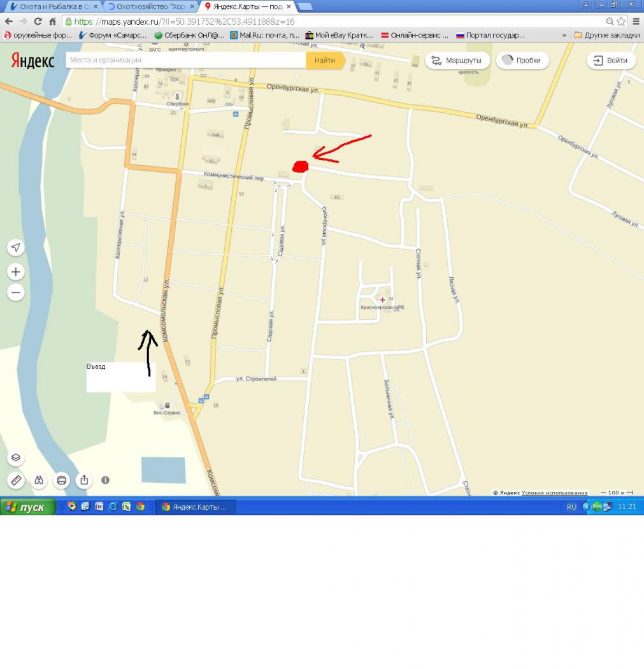Zoom in with the plus button
The height and width of the screenshot is (669, 644).
16,272
